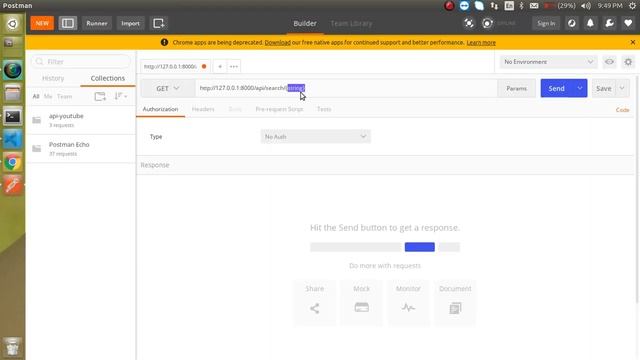The width and height of the screenshot is (640, 360).
Task: Click the new collection icon
Action: coord(100,96)
